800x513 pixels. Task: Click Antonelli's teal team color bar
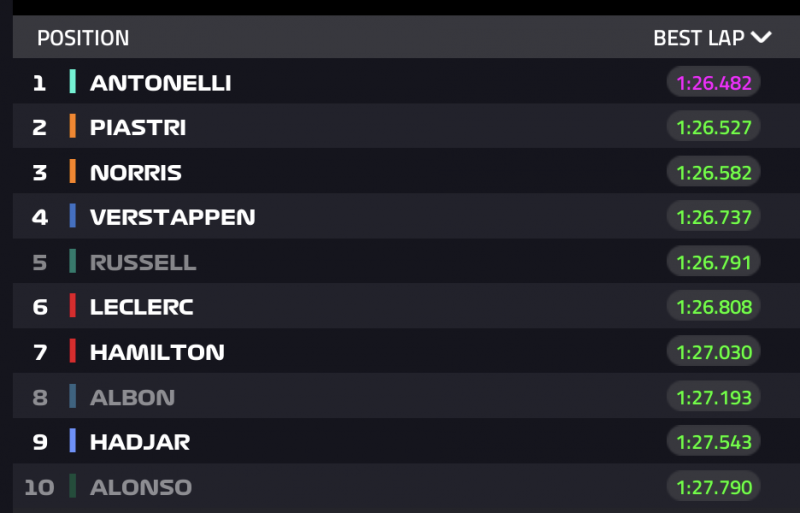tap(73, 82)
